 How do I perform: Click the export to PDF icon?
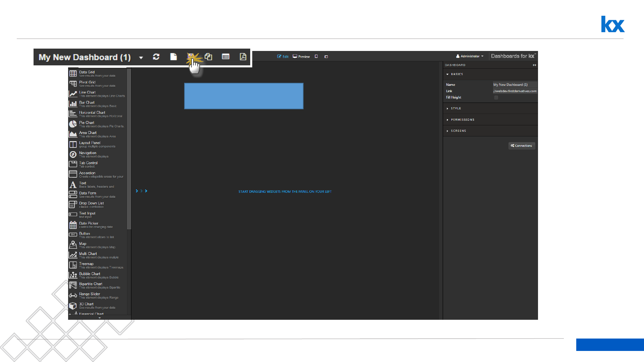(243, 57)
